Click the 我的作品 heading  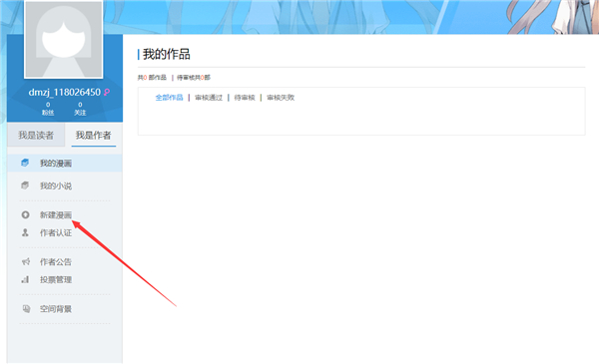167,54
